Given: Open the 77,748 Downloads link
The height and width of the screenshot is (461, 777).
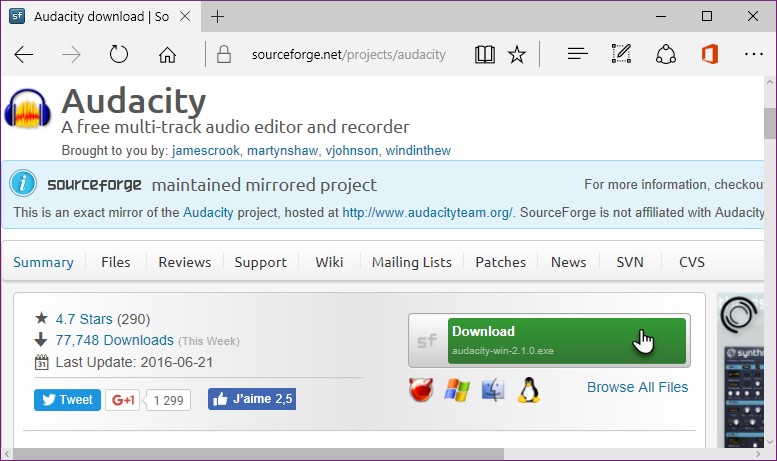Looking at the screenshot, I should pos(114,340).
